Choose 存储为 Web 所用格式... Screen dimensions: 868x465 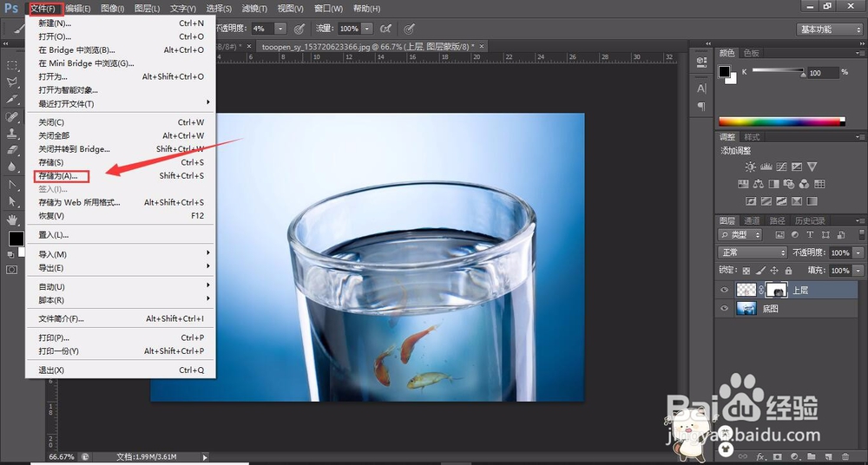pyautogui.click(x=121, y=203)
